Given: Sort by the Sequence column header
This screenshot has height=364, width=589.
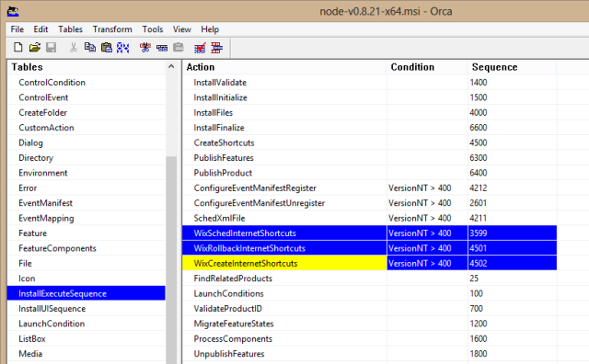Looking at the screenshot, I should 513,67.
